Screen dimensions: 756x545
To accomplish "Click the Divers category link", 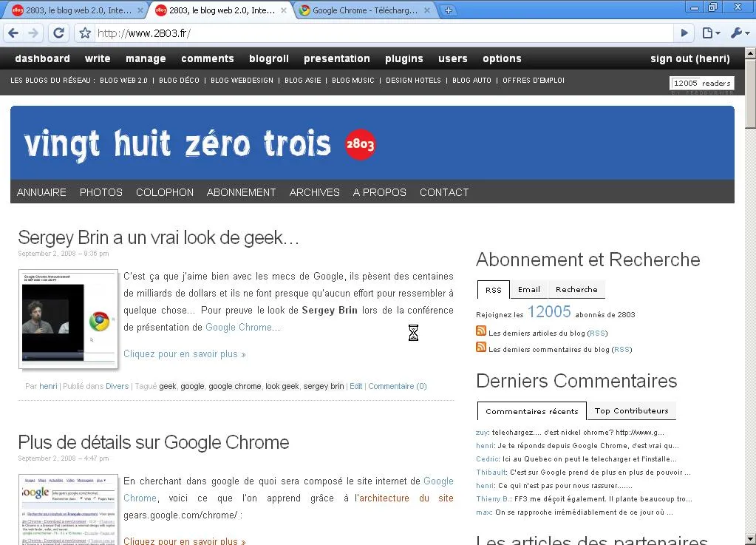I will 118,386.
